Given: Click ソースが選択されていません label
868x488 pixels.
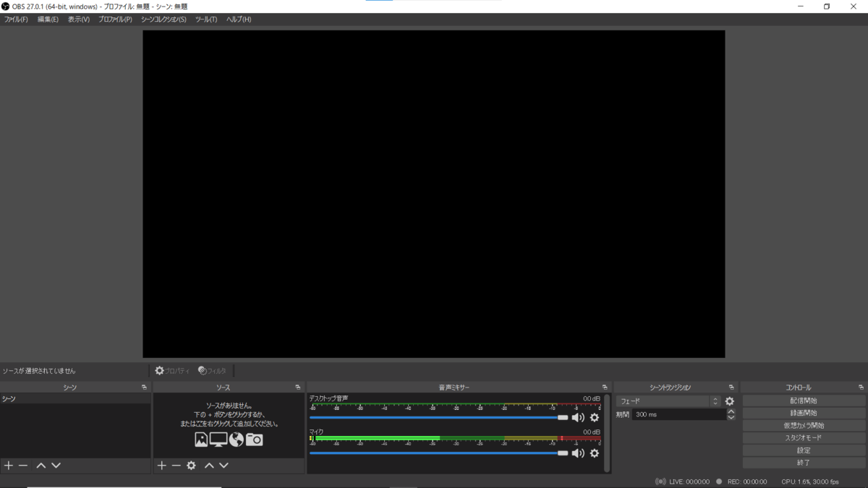Looking at the screenshot, I should (x=38, y=371).
